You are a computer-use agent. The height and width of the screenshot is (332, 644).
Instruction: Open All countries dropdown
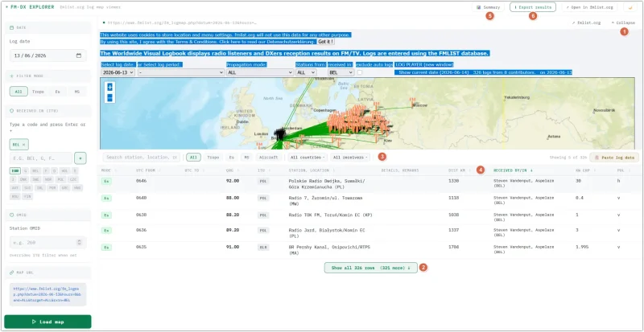click(x=308, y=158)
